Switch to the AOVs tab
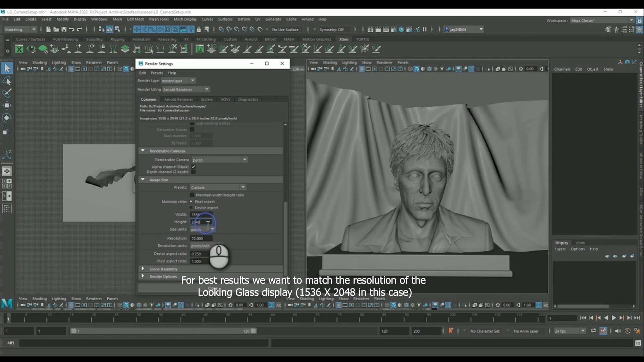 [225, 99]
